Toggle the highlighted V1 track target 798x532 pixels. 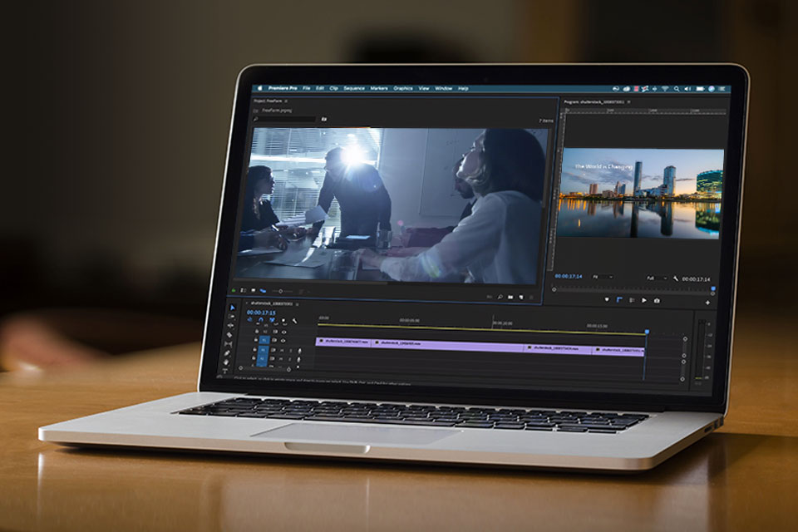tap(264, 340)
